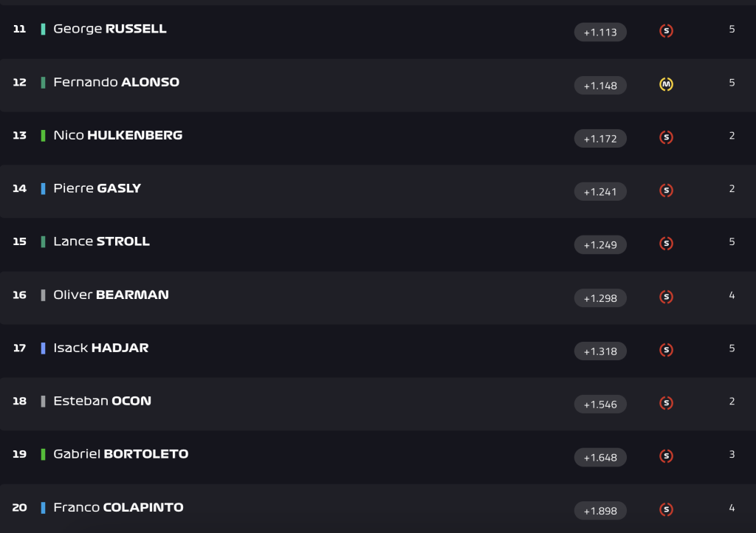Click Franco Colapinto's soft tyre icon
Viewport: 756px width, 533px height.
tap(666, 509)
